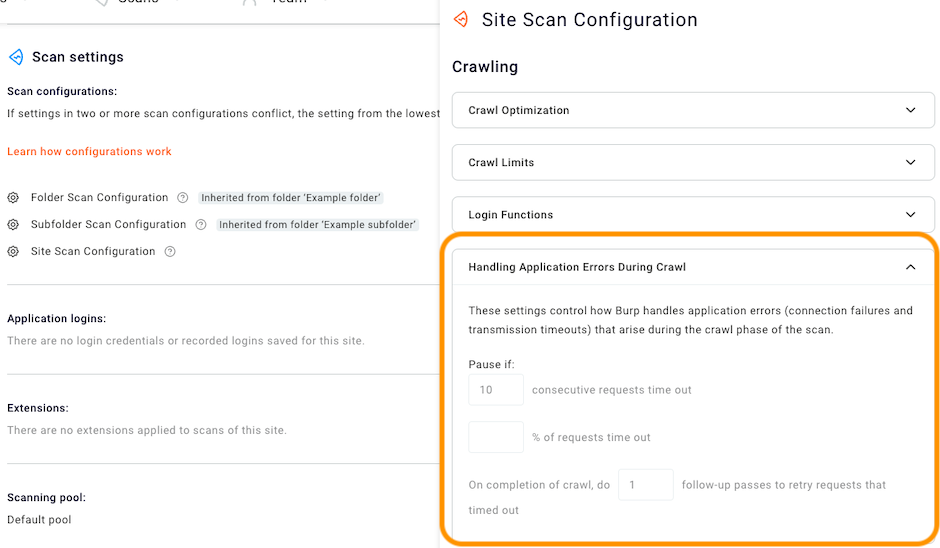Open help tooltip for Site Scan Configuration
Viewport: 940px width, 548px height.
[170, 252]
